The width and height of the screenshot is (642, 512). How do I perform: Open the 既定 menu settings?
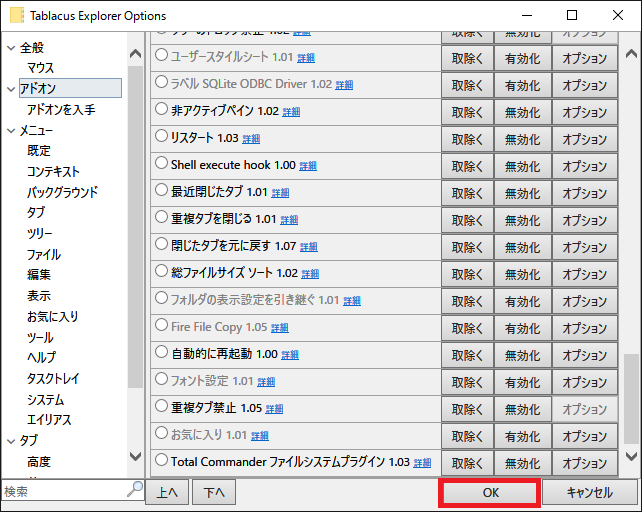39,151
